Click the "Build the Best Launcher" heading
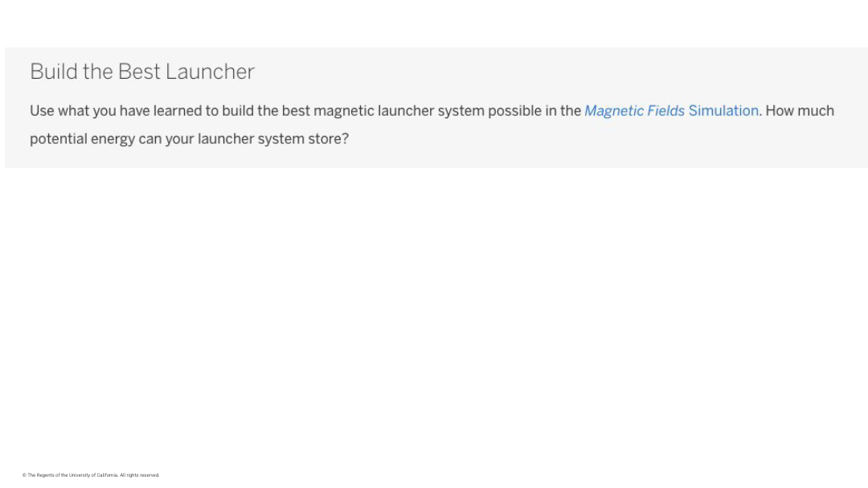Viewport: 868px width, 488px height. [142, 72]
